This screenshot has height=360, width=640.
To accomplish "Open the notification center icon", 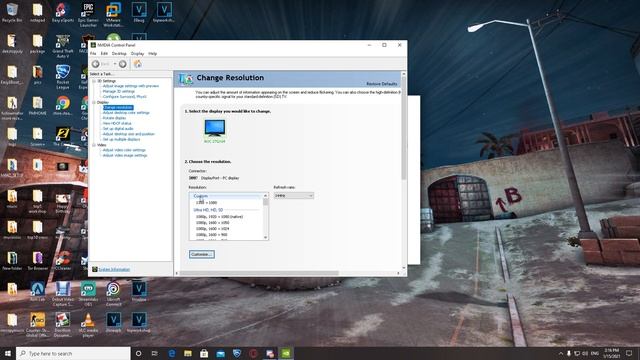I will (629, 353).
